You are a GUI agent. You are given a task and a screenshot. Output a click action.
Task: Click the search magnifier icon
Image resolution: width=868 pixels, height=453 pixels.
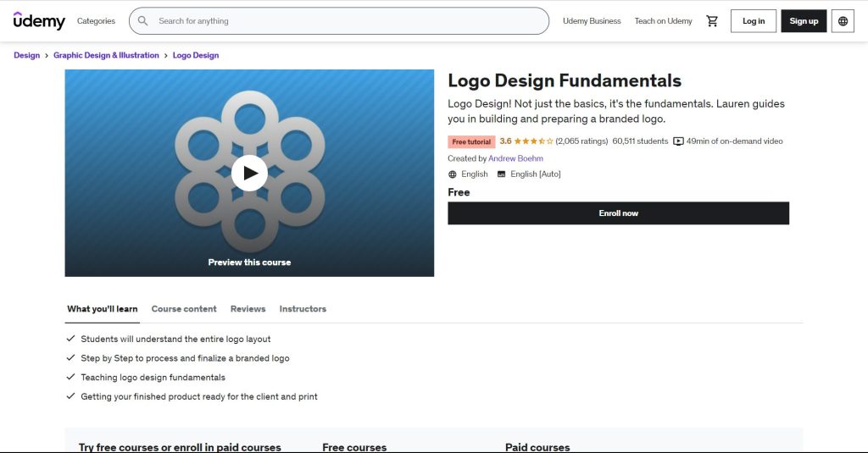pyautogui.click(x=142, y=21)
